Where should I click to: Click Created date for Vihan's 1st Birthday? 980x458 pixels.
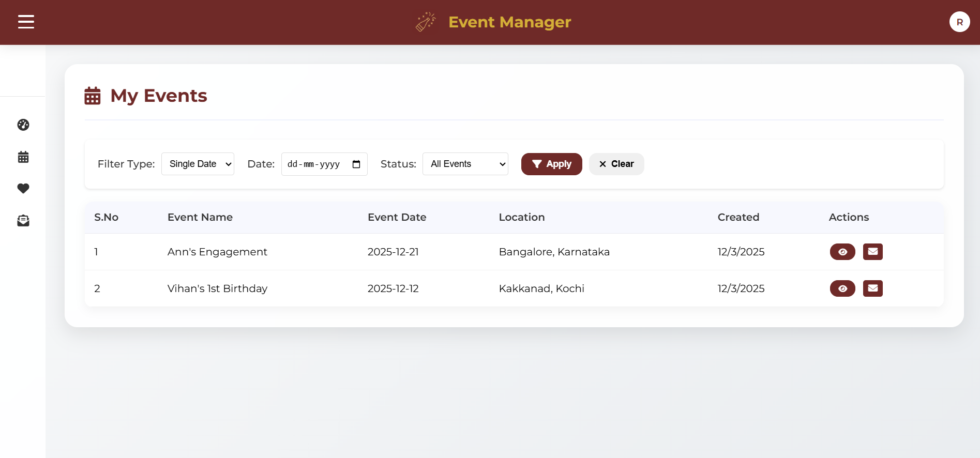click(741, 288)
